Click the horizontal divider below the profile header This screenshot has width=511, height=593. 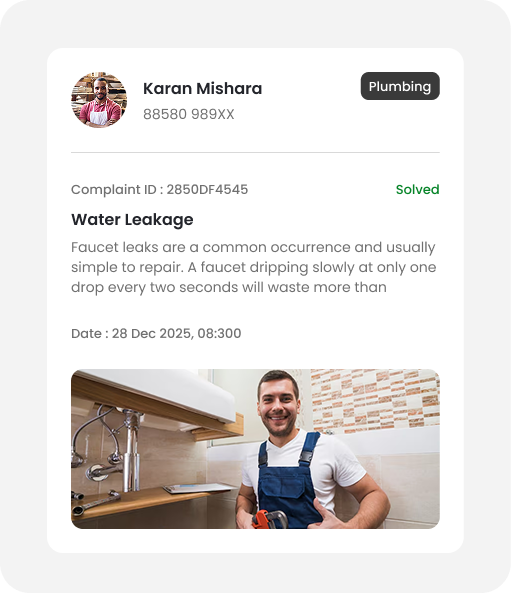tap(255, 152)
